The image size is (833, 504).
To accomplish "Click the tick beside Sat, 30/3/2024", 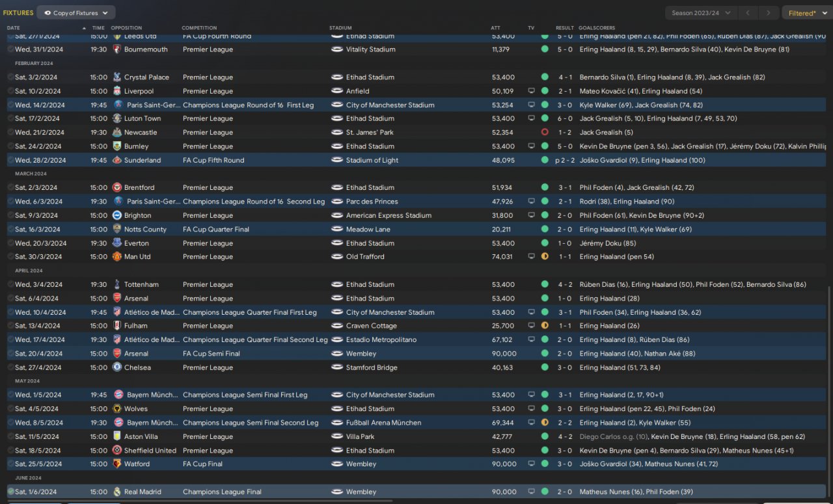I will (x=10, y=257).
